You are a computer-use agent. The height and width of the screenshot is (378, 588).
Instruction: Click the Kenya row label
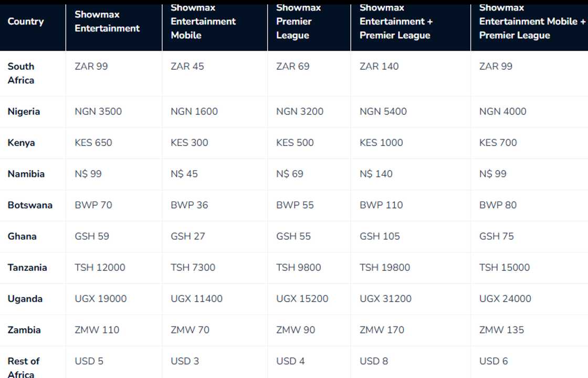tap(21, 143)
